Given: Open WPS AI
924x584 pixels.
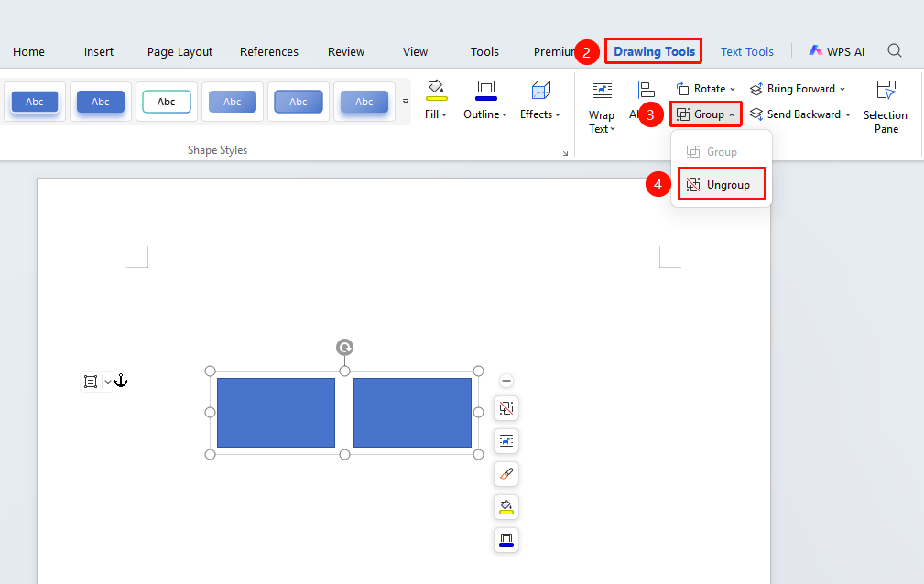Looking at the screenshot, I should [836, 52].
